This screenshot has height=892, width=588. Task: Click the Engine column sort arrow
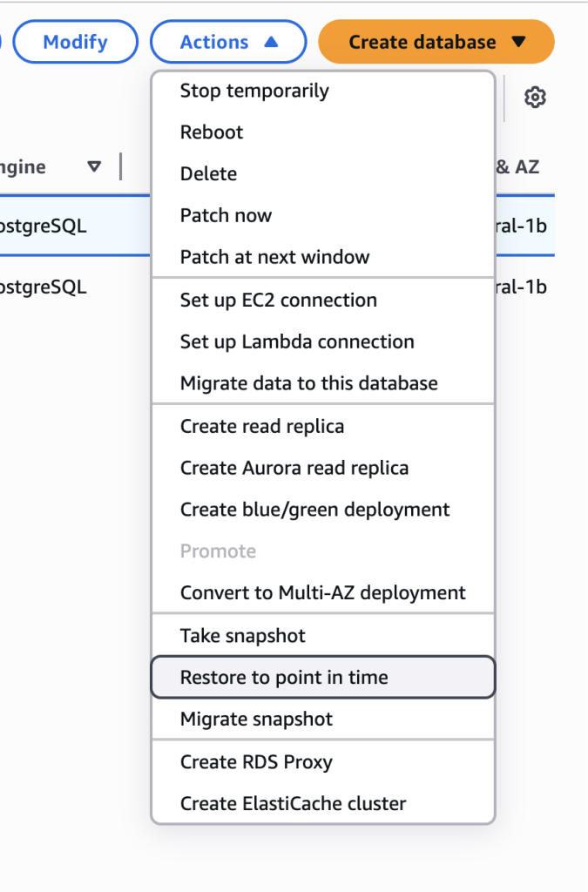coord(94,166)
